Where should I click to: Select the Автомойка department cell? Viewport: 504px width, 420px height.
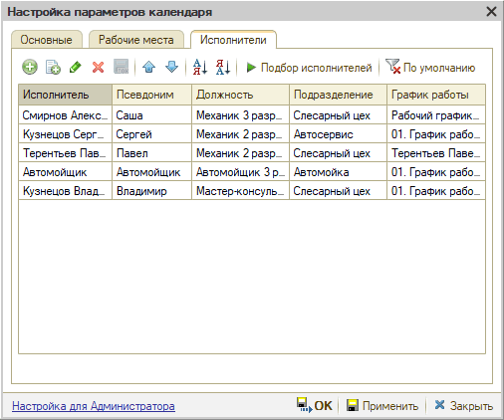(338, 172)
